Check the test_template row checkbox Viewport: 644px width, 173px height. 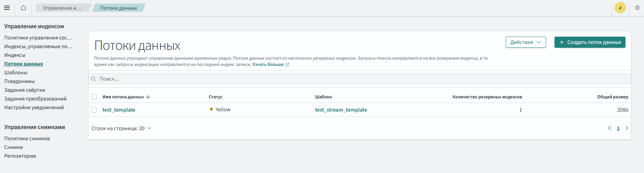tap(94, 110)
